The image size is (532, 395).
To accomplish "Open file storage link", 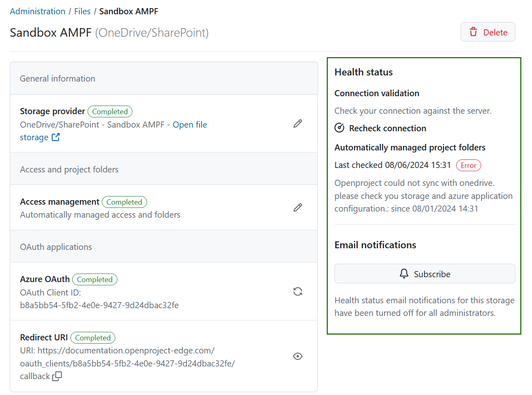I will click(x=189, y=125).
